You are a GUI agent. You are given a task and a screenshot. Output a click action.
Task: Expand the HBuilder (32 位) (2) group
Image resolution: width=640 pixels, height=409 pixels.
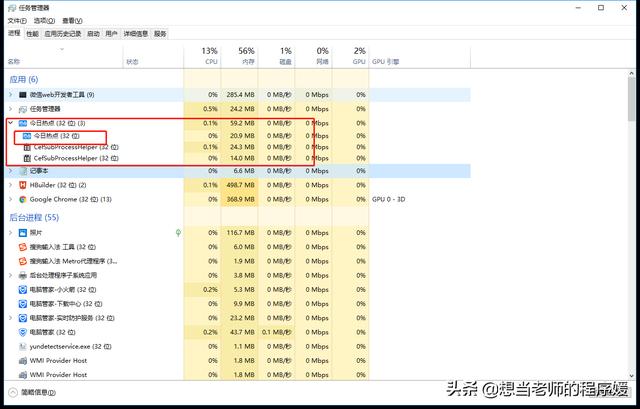[x=11, y=185]
